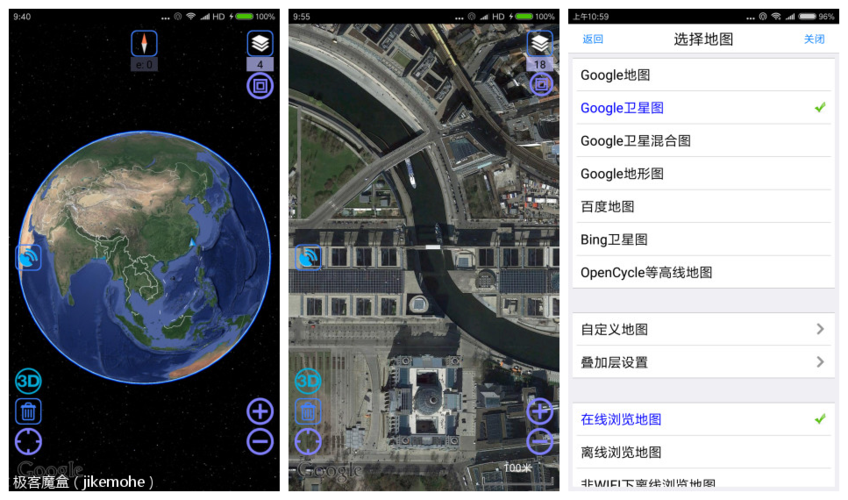Tap satellite positioning icon on globe screen
Image resolution: width=848 pixels, height=500 pixels.
click(x=28, y=257)
